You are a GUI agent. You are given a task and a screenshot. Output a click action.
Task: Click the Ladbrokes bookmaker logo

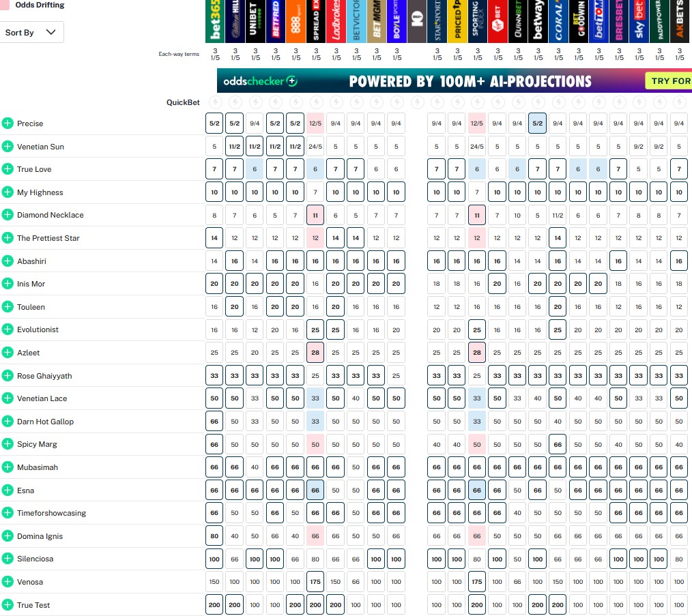336,22
